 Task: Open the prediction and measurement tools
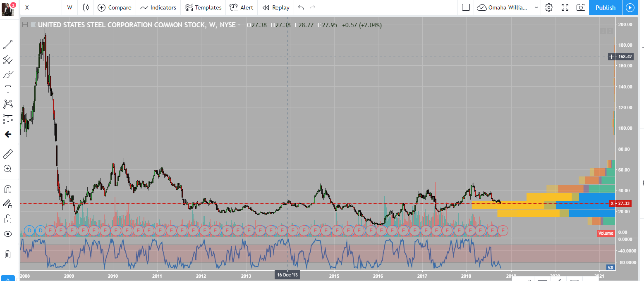(8, 119)
